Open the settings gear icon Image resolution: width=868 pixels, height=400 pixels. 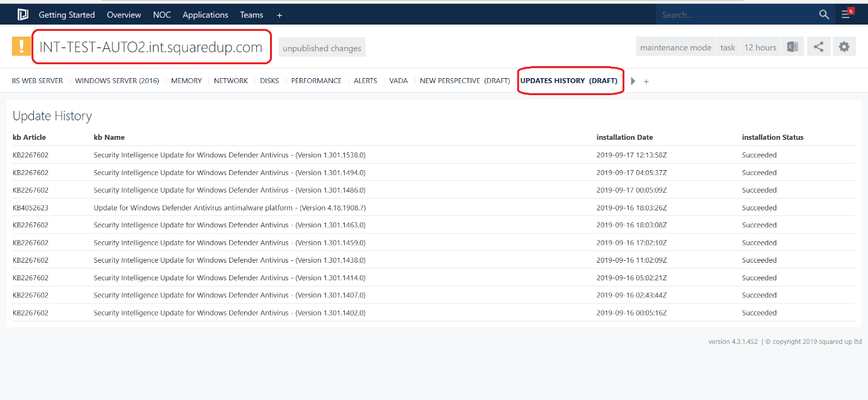844,47
